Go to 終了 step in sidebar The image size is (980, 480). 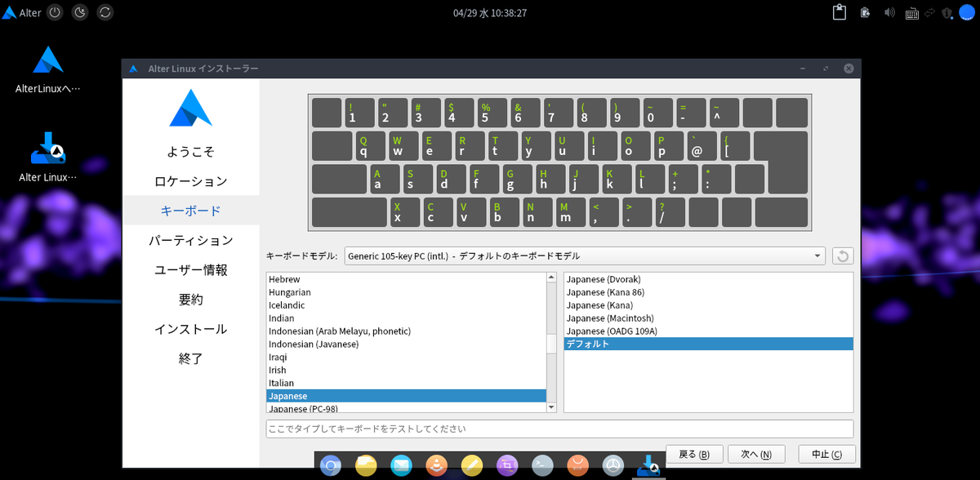[191, 358]
